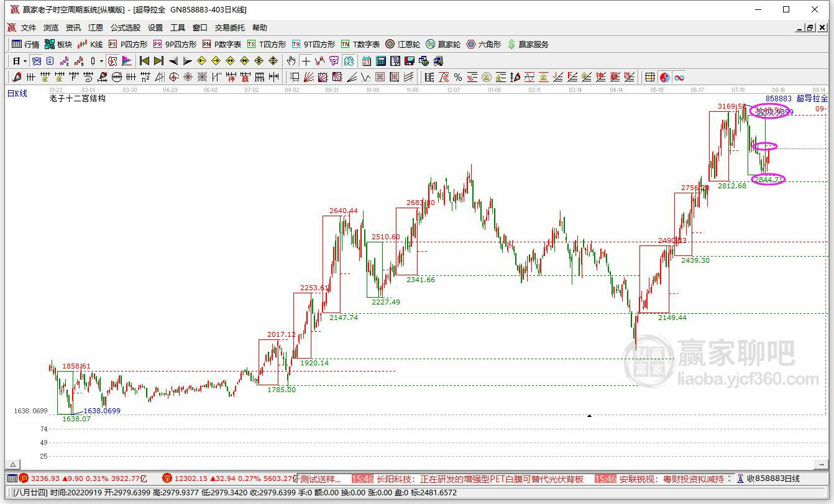
Task: Open the 窗口 menu
Action: [200, 27]
